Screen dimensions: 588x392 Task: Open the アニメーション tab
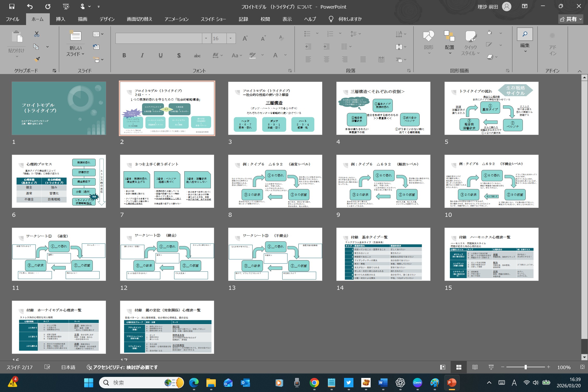tap(176, 19)
